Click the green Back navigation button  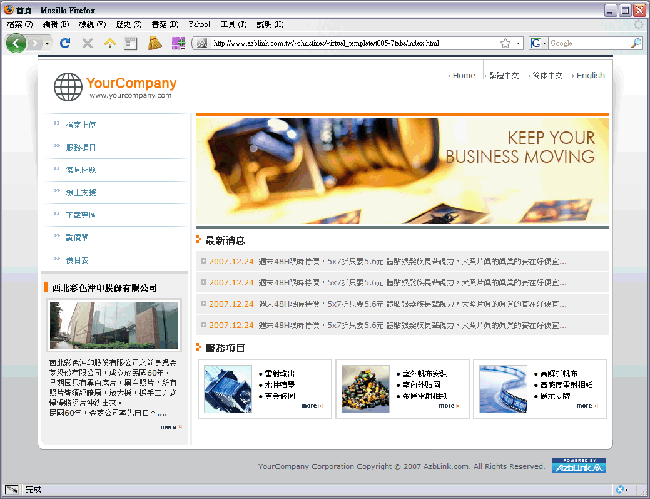tap(16, 43)
